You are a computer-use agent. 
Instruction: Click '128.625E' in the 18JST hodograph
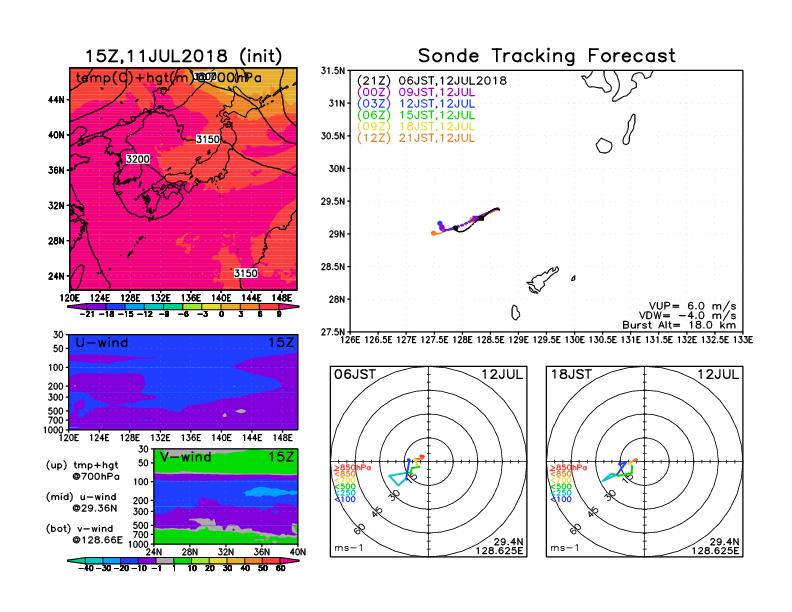[716, 550]
